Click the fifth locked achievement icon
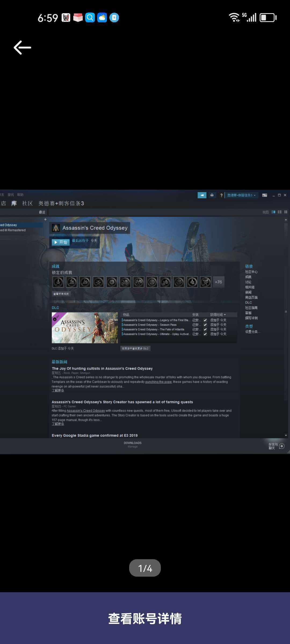The image size is (290, 644). [x=112, y=282]
